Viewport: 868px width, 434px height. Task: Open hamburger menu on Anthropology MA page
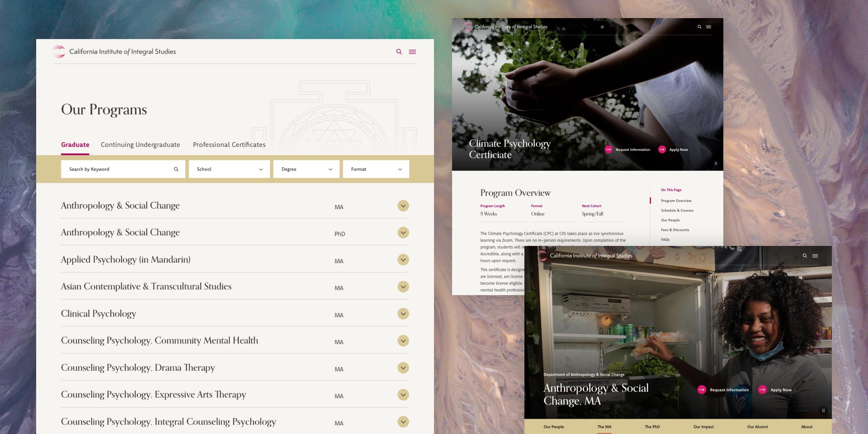coord(815,256)
